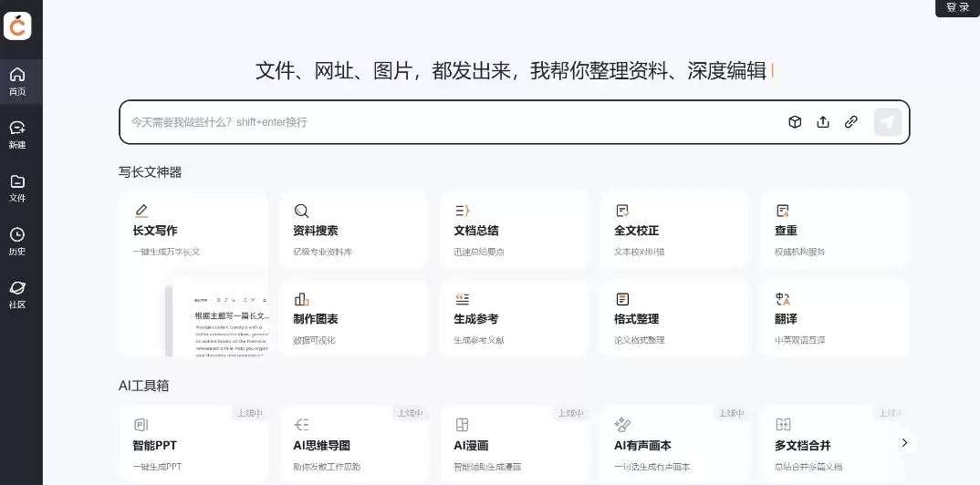Click the AI工具箱 section heading
The image size is (980, 485).
click(x=144, y=386)
